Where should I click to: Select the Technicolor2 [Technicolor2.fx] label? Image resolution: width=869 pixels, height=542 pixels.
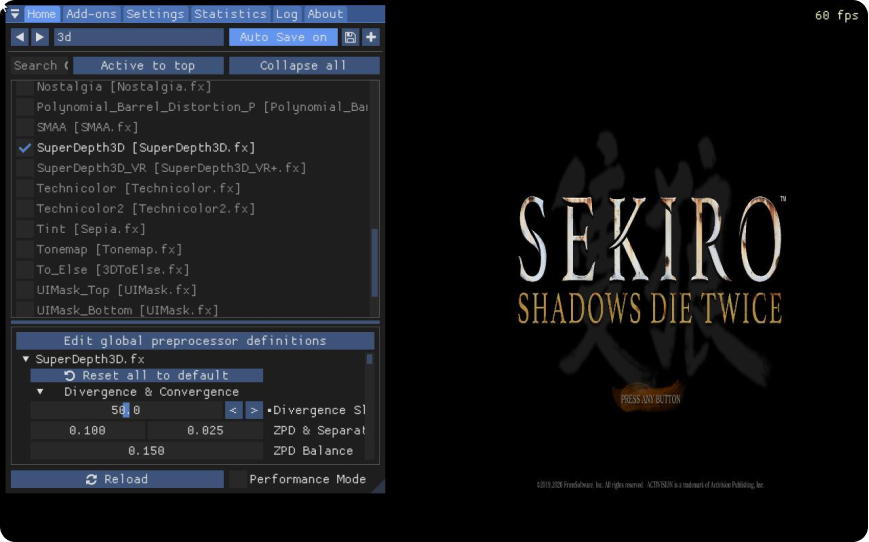(146, 209)
